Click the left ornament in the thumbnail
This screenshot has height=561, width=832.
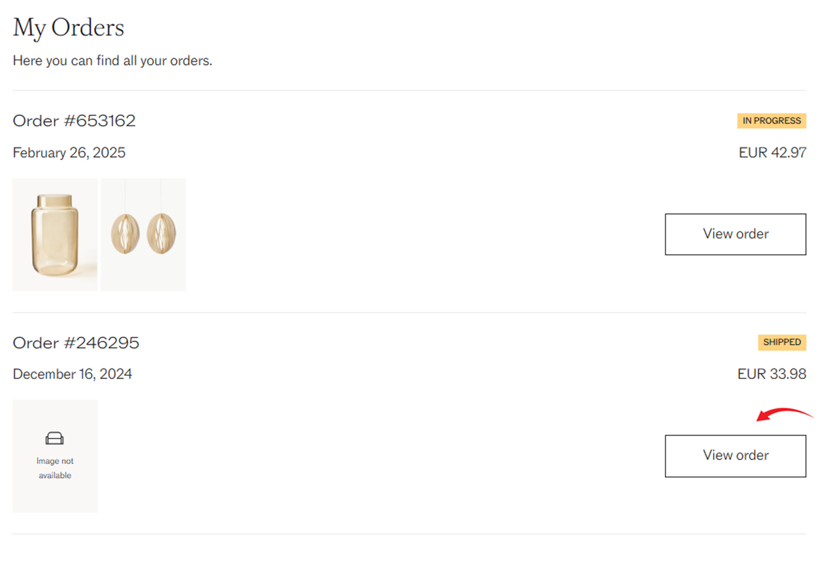coord(125,234)
